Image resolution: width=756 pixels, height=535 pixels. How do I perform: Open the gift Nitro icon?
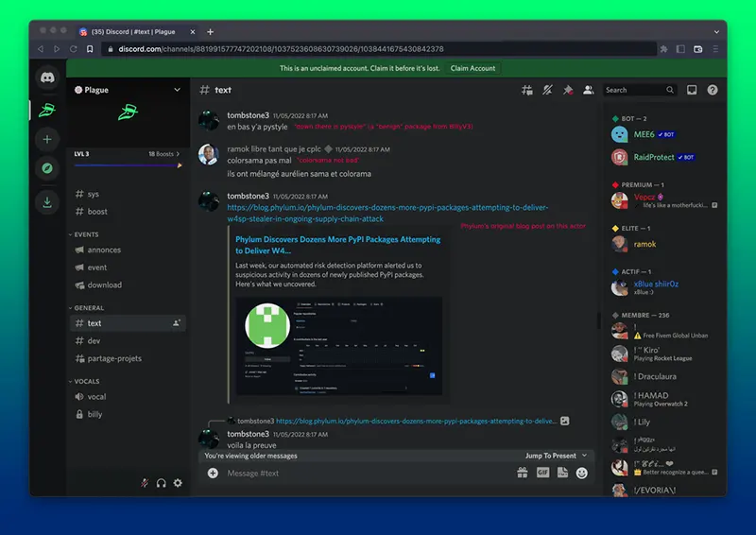point(523,473)
